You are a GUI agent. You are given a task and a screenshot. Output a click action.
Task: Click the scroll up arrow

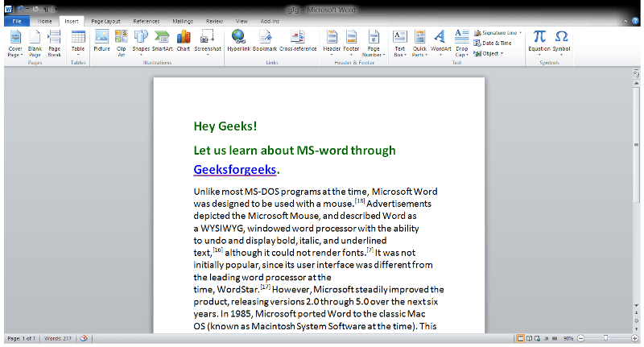click(636, 84)
